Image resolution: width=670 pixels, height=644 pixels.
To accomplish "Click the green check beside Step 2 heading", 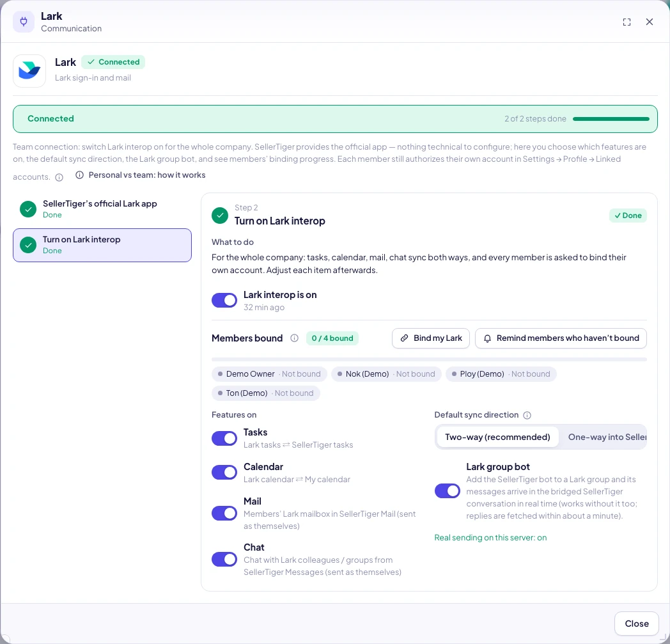I will (220, 216).
